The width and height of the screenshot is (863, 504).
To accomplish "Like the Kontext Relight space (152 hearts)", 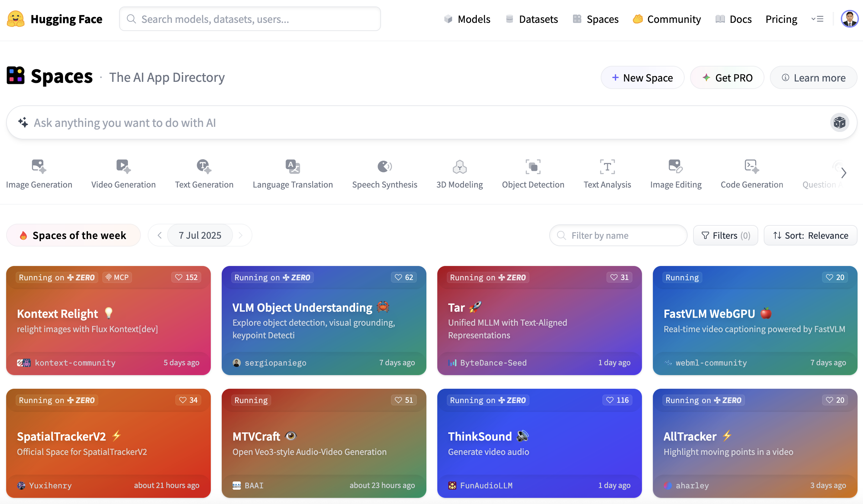I will click(186, 277).
